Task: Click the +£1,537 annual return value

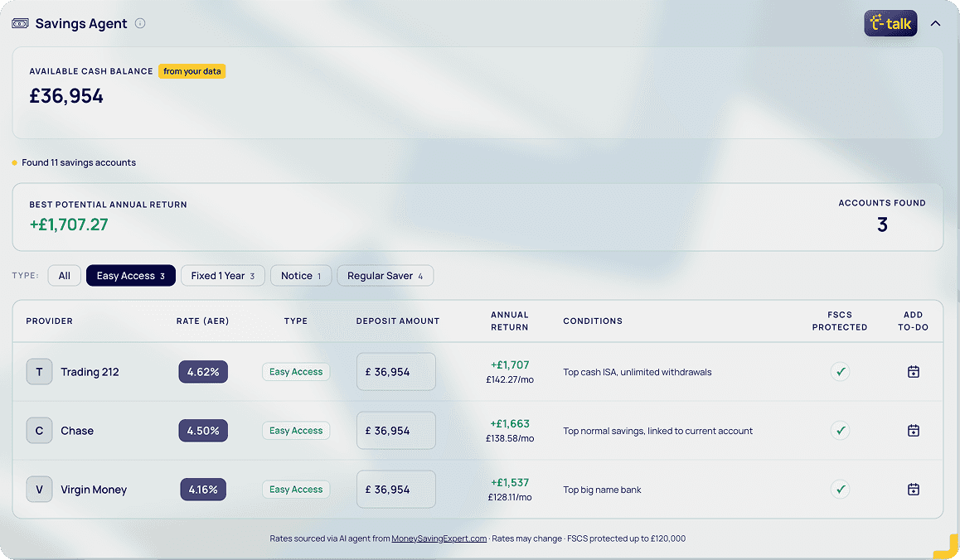Action: [x=510, y=482]
